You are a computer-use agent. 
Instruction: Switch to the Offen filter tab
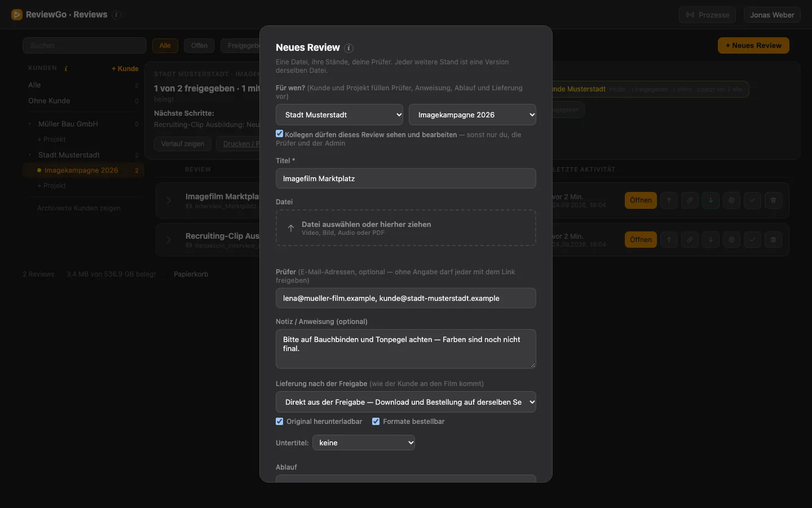coord(199,46)
